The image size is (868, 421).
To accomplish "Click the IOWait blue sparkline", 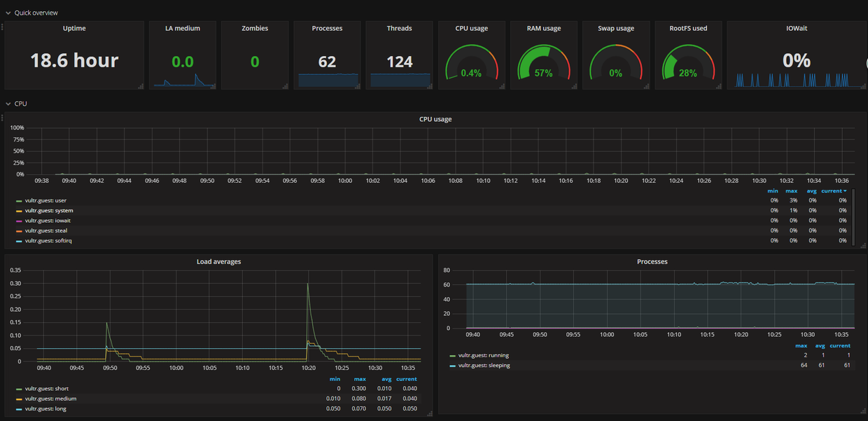I will pos(797,81).
